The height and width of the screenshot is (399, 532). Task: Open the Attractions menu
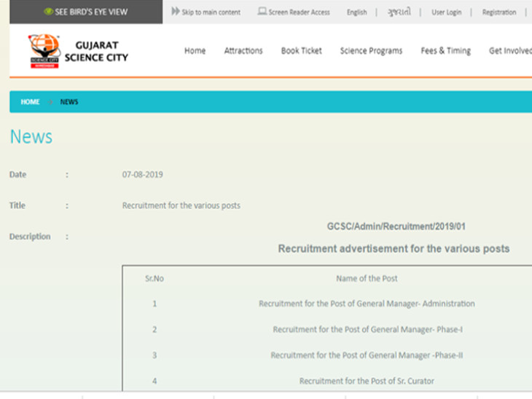(243, 51)
